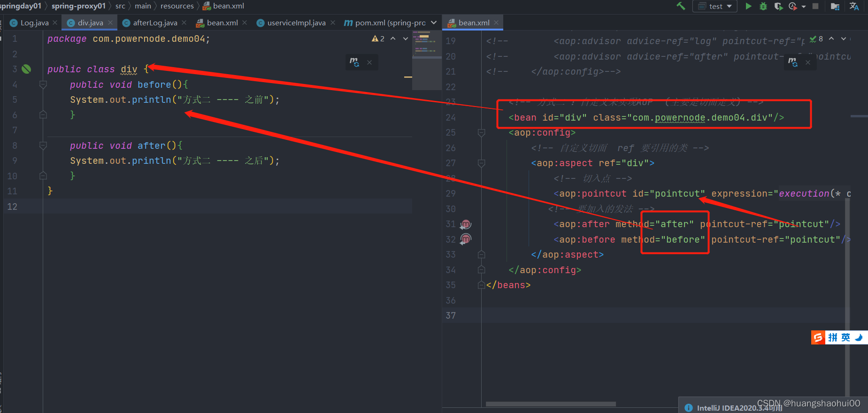This screenshot has height=413, width=868.
Task: Click the fold end marker at line 34
Action: (481, 270)
